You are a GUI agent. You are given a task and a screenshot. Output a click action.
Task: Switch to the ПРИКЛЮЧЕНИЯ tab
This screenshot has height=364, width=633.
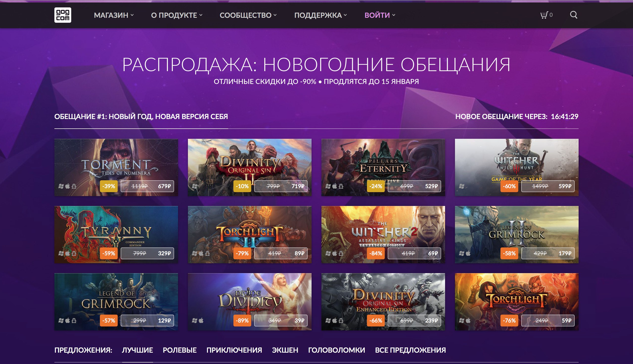pos(234,350)
